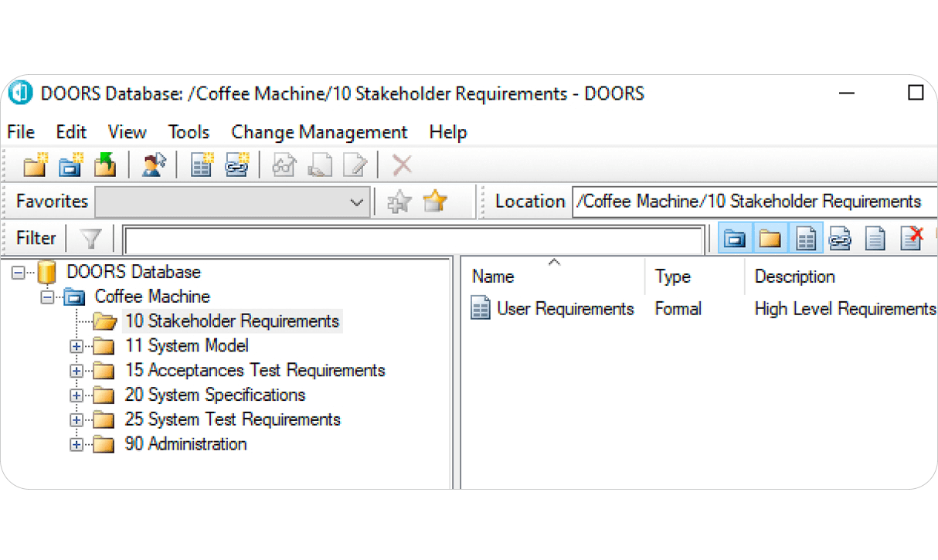Expand the 90 Administration folder
Image resolution: width=938 pixels, height=560 pixels.
(76, 444)
